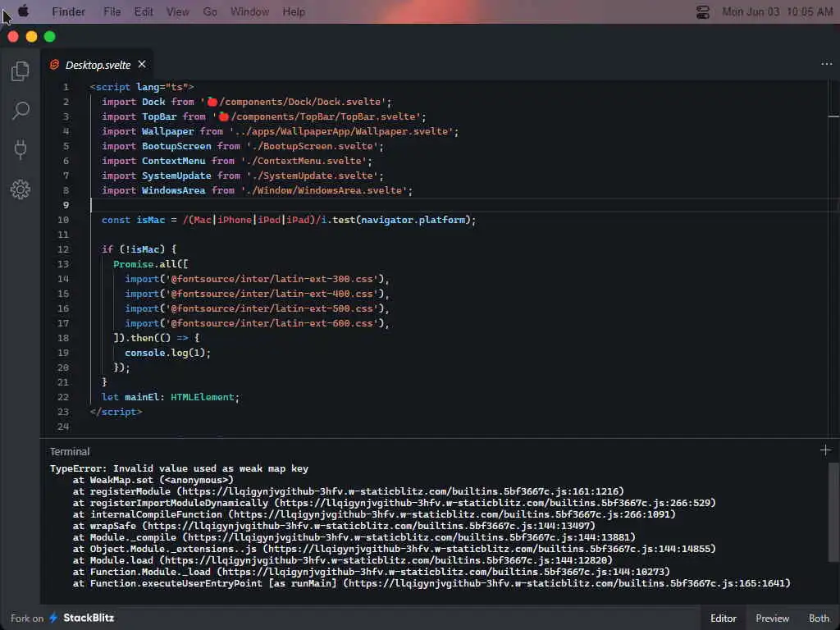Open the editor more actions ellipsis
The image size is (840, 630).
coord(827,64)
